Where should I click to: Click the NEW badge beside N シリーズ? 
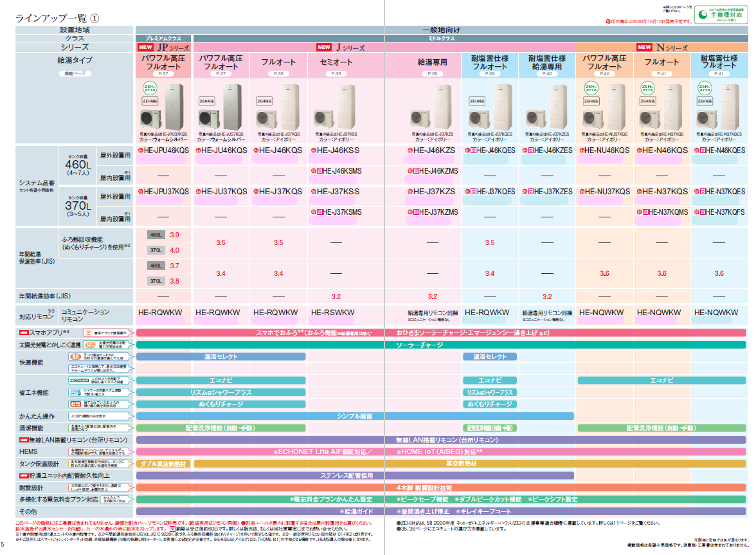click(644, 47)
